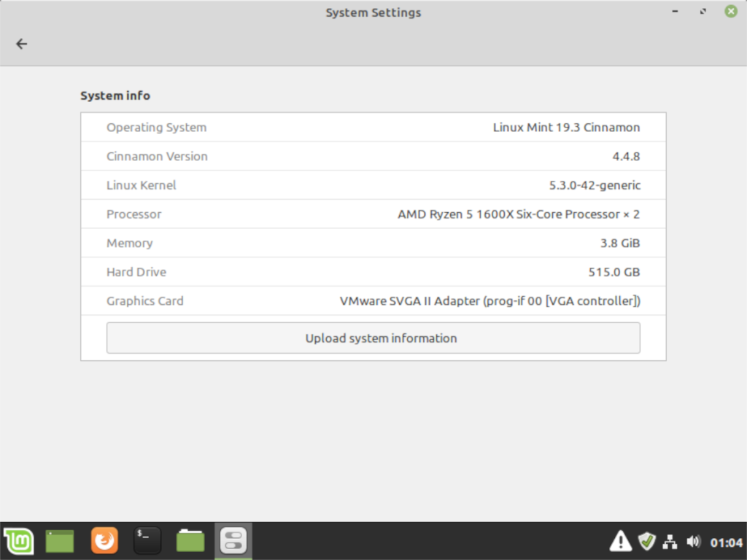This screenshot has height=560, width=747.
Task: Click Upload system information
Action: coord(373,338)
